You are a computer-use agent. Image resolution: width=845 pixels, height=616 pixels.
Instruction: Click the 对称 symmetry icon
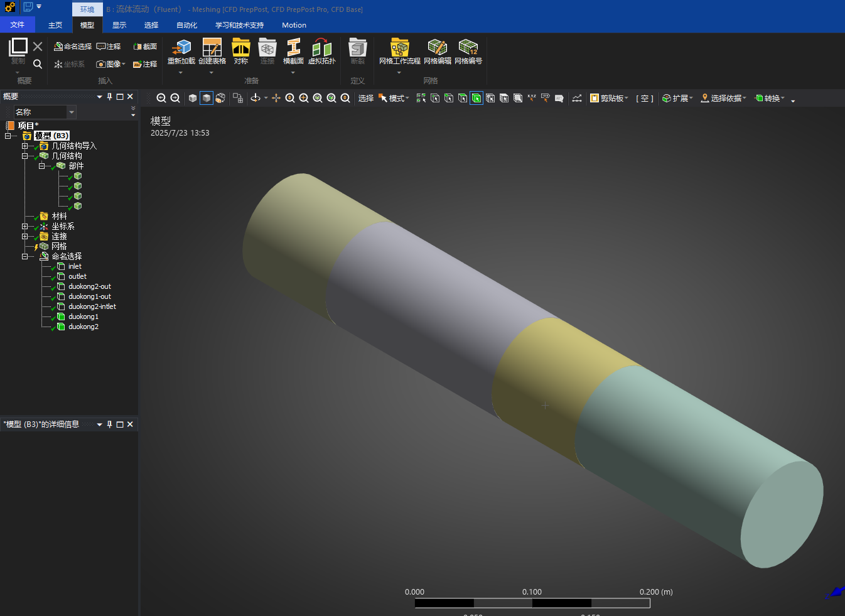(241, 50)
